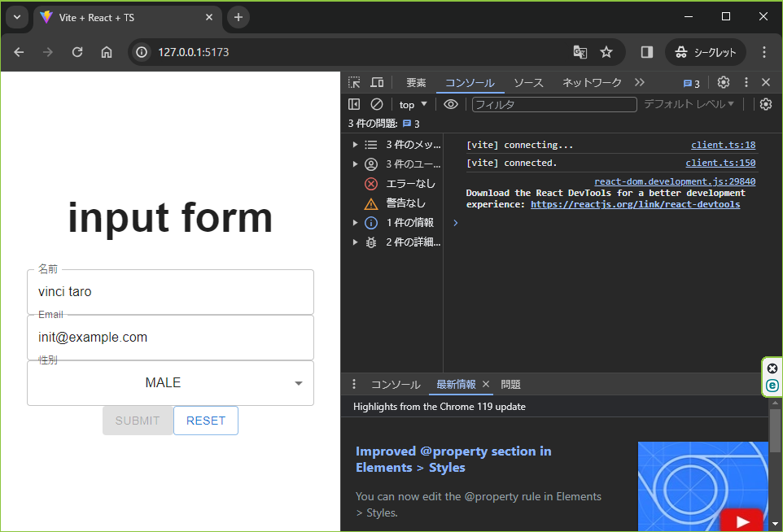Switch to the 問題 drawer tab

[x=510, y=384]
